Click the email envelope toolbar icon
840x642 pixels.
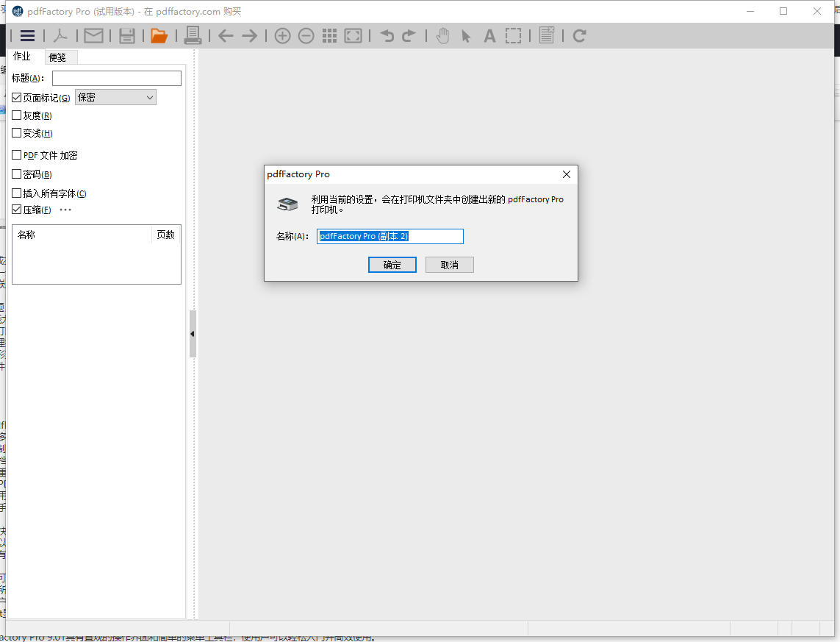93,35
